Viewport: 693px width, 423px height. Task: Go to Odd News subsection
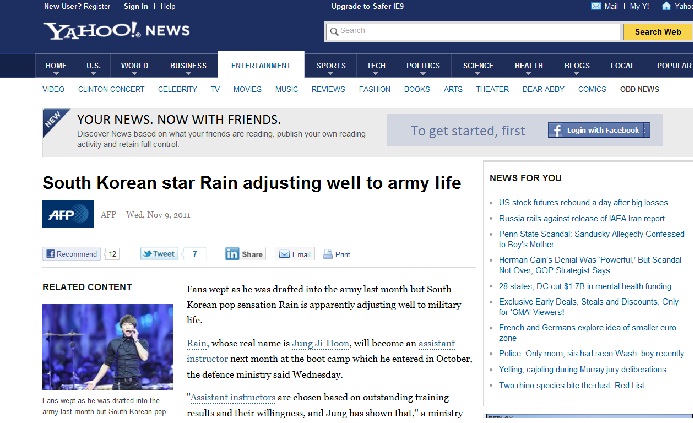pyautogui.click(x=640, y=89)
